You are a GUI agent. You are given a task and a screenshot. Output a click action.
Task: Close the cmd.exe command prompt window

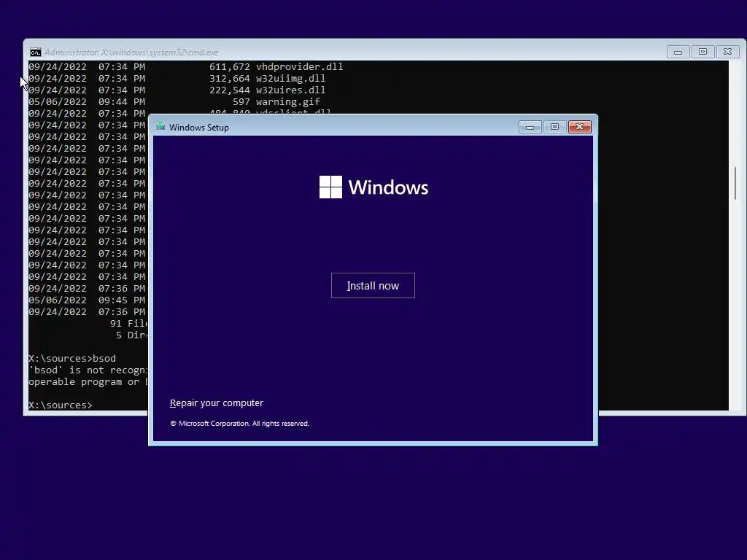[727, 52]
